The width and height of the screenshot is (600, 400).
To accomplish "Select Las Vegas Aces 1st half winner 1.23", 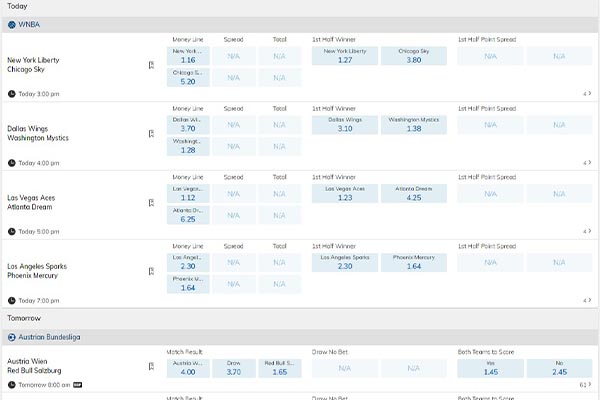I will (x=345, y=194).
